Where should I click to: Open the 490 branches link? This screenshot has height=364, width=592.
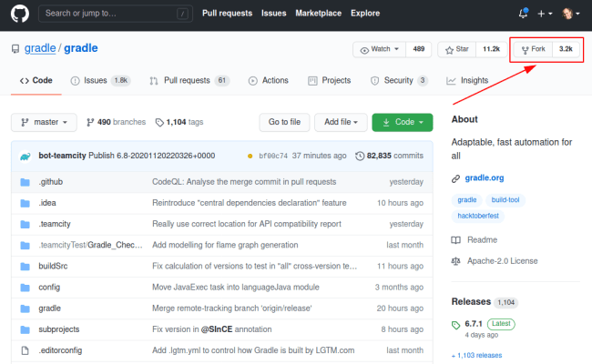click(x=116, y=122)
